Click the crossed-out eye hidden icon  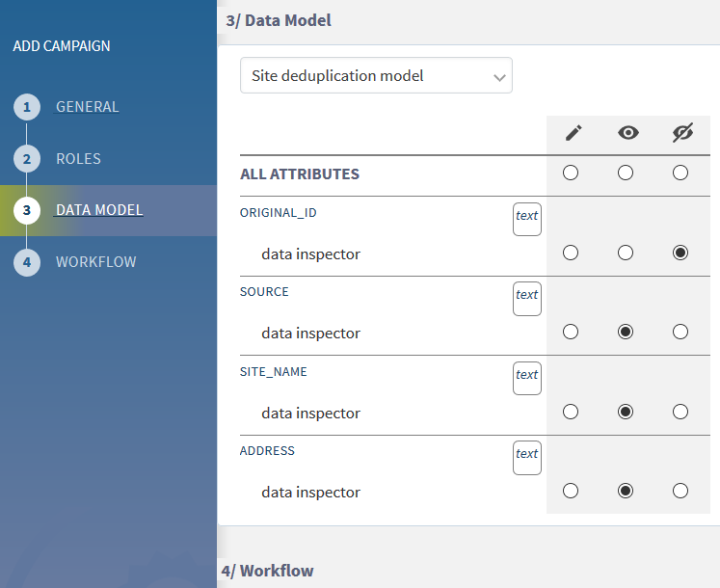[x=682, y=133]
